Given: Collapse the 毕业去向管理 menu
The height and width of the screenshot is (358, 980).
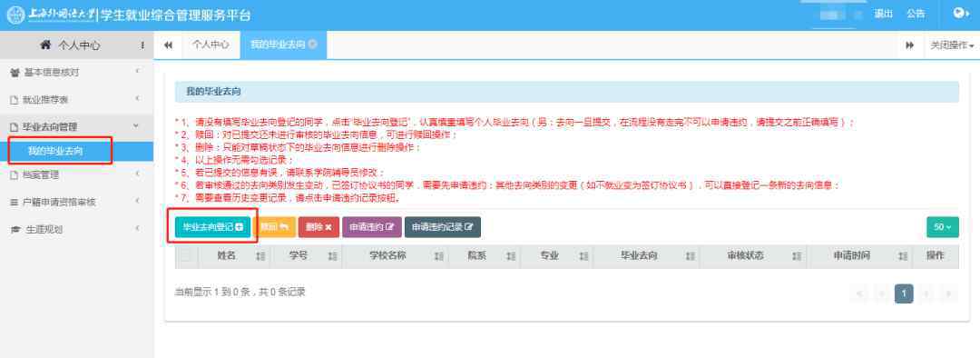Looking at the screenshot, I should coord(76,127).
